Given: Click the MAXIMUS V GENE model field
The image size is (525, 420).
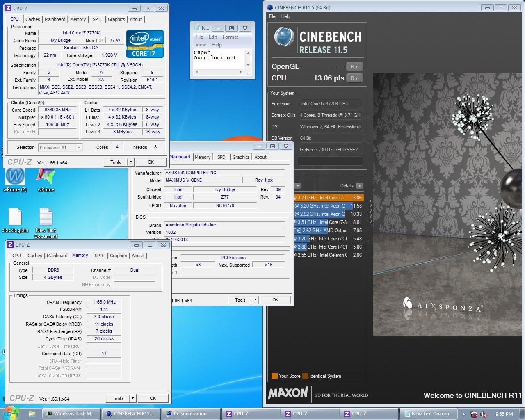Looking at the screenshot, I should coord(203,180).
